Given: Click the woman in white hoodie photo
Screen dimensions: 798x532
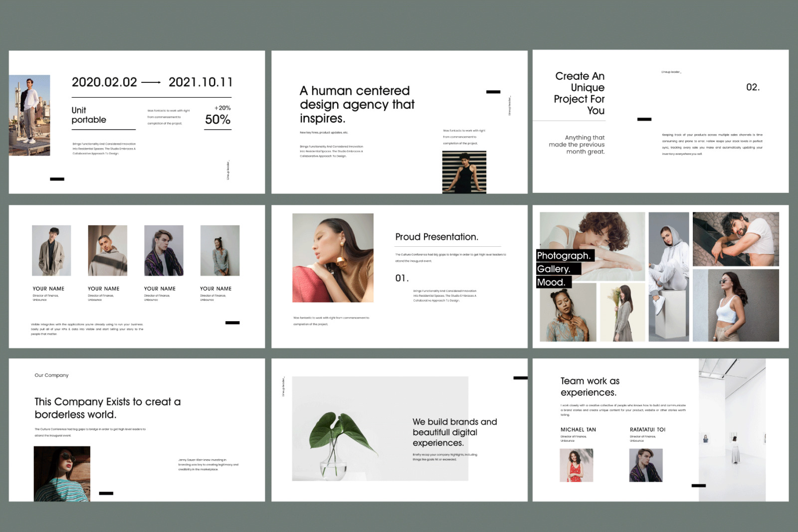Looking at the screenshot, I should pos(668,276).
